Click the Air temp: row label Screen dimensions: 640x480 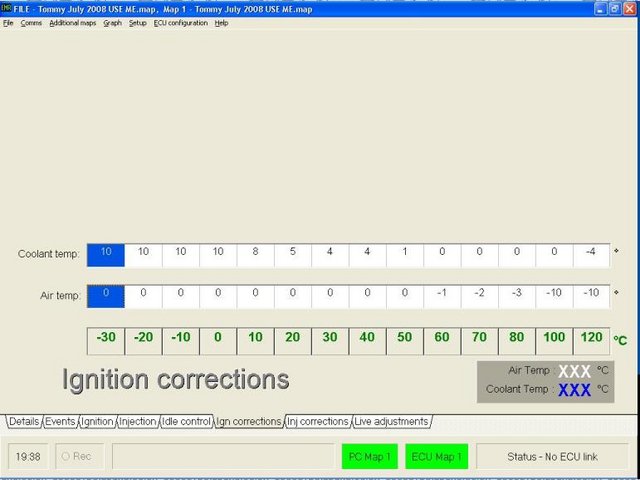coord(60,296)
